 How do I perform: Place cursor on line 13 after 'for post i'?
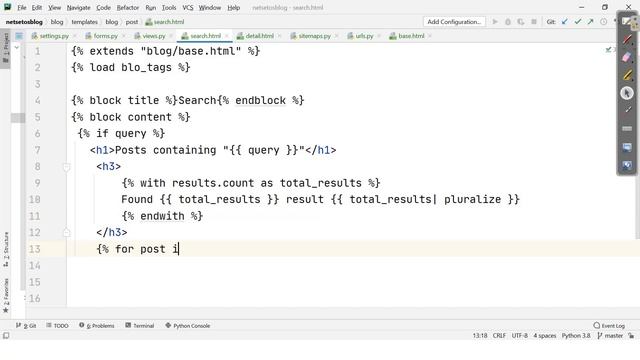tap(179, 249)
